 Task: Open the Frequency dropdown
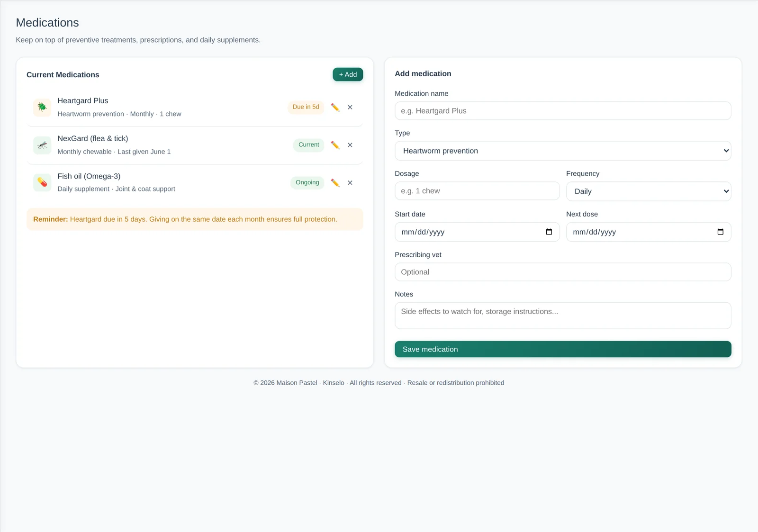[649, 191]
